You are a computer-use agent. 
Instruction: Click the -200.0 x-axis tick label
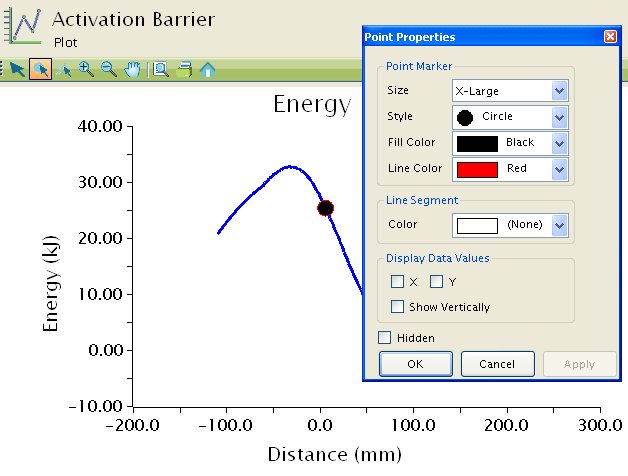click(133, 425)
